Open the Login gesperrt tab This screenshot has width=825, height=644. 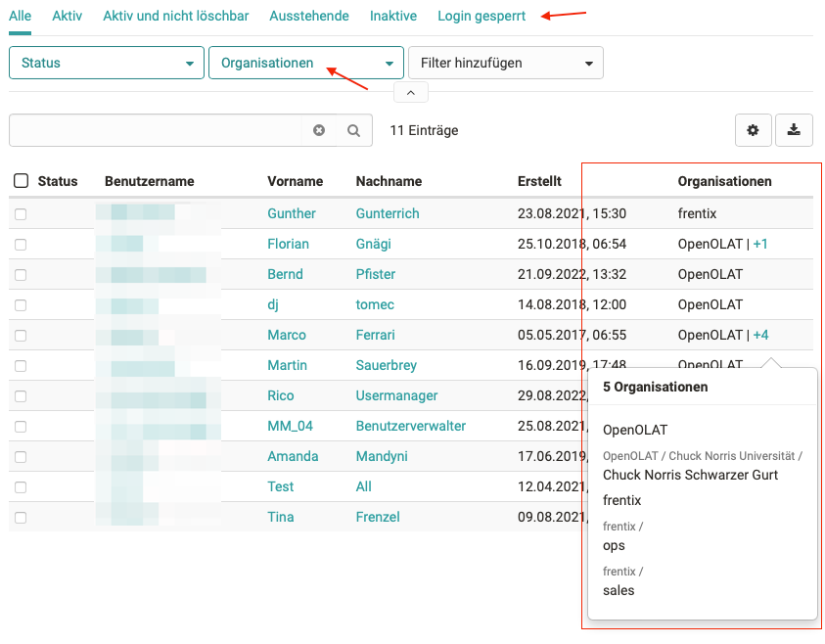pos(482,16)
